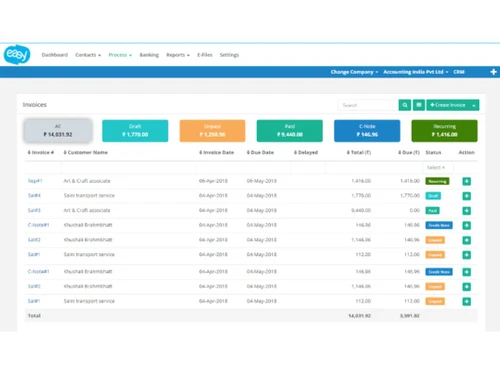Sort by Delayed column header
The image size is (500, 375).
click(306, 152)
